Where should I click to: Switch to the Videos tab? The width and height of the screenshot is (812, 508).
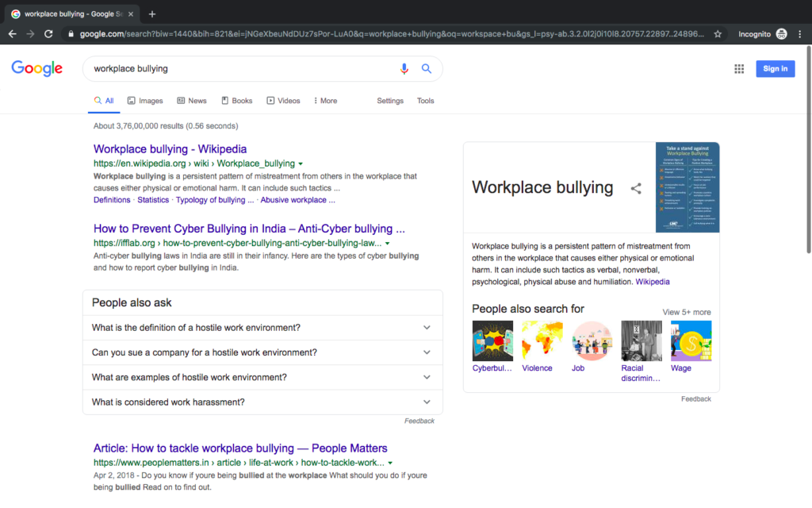283,101
